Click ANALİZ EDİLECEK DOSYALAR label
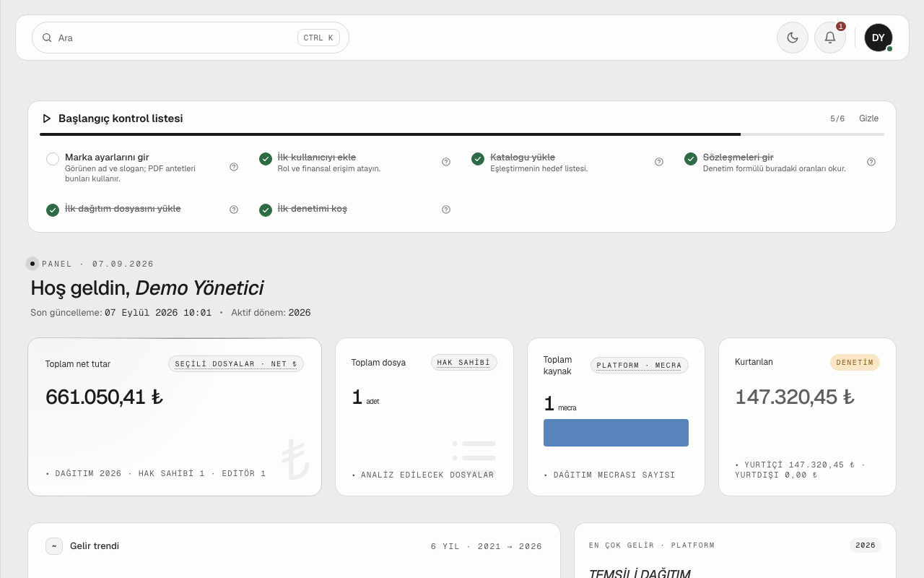924x578 pixels. (427, 475)
